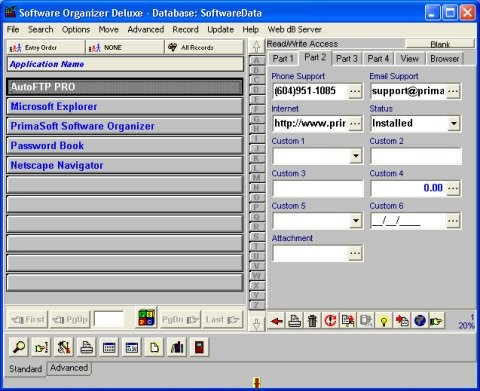The width and height of the screenshot is (480, 391).
Task: Open the tools icon in Standard toolbar
Action: pyautogui.click(x=64, y=347)
